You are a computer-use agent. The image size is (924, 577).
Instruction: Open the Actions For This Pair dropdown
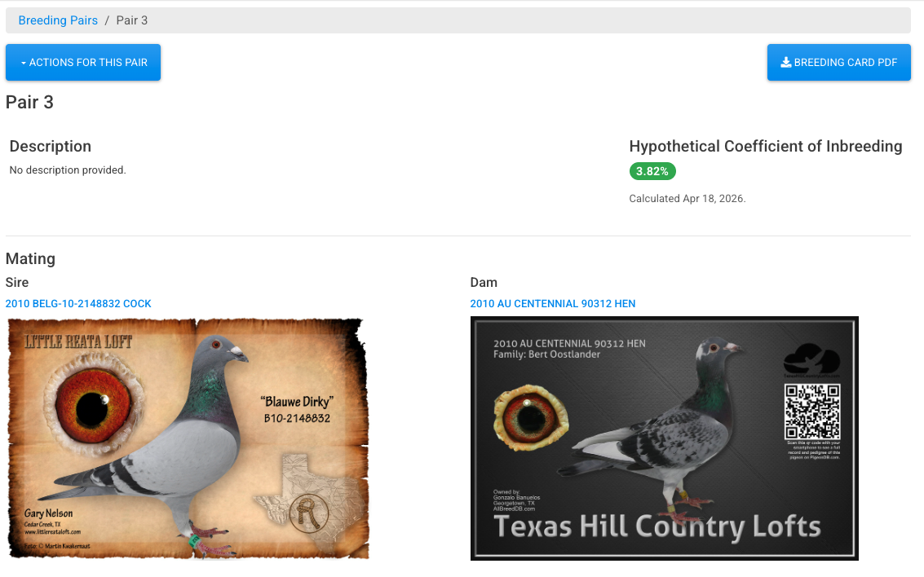point(83,63)
